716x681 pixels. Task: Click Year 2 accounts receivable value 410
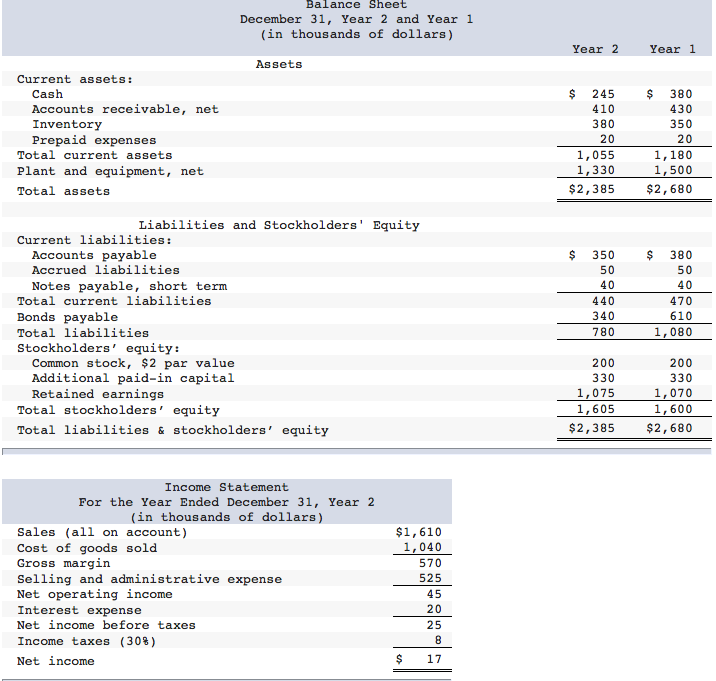tap(603, 109)
